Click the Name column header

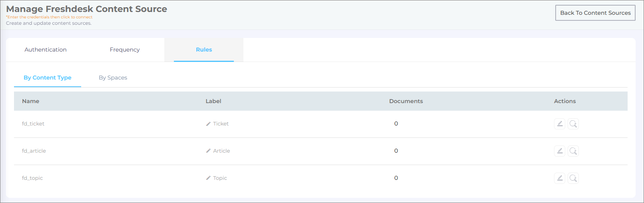[x=31, y=101]
